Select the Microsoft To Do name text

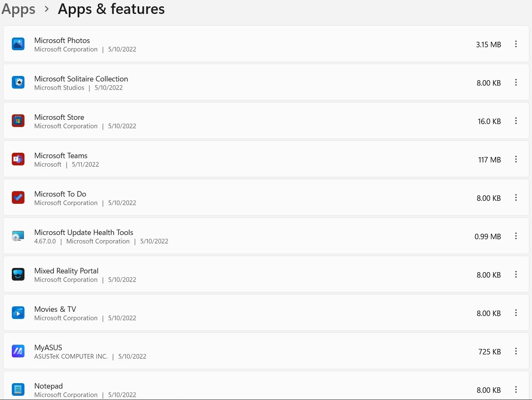click(x=60, y=194)
